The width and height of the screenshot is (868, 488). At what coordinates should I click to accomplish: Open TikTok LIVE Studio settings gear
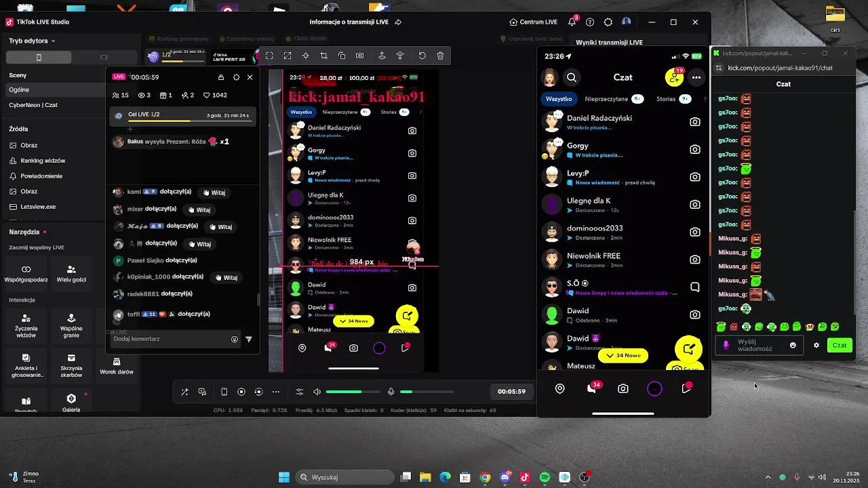tap(608, 22)
